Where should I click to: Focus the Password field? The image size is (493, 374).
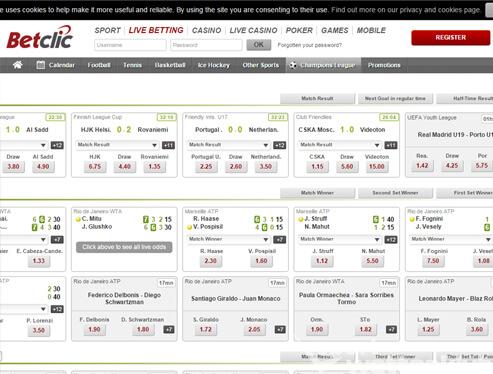[206, 45]
